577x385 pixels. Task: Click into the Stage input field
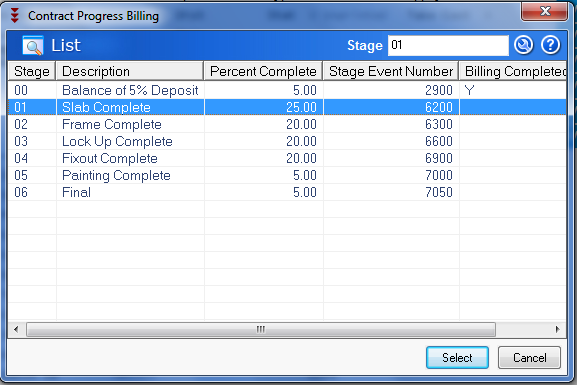[x=448, y=46]
